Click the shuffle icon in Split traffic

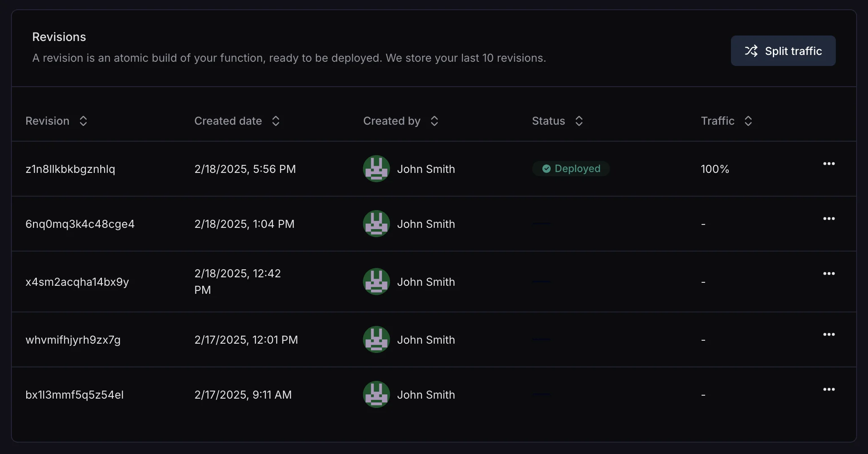751,51
